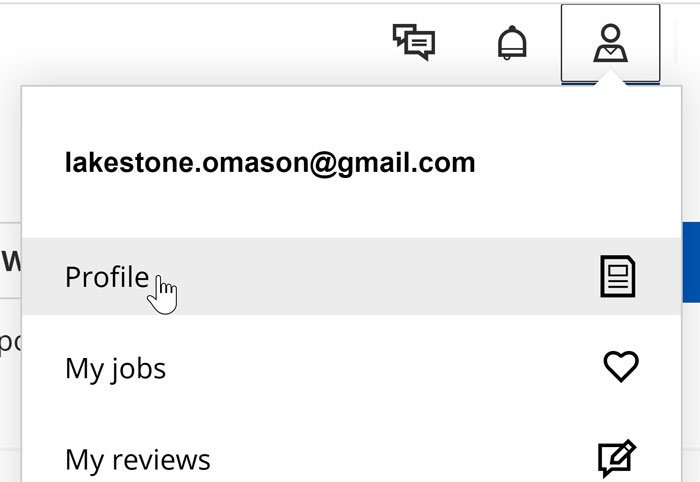Click the blue button edge at right
Screen dimensions: 700x482
690,262
